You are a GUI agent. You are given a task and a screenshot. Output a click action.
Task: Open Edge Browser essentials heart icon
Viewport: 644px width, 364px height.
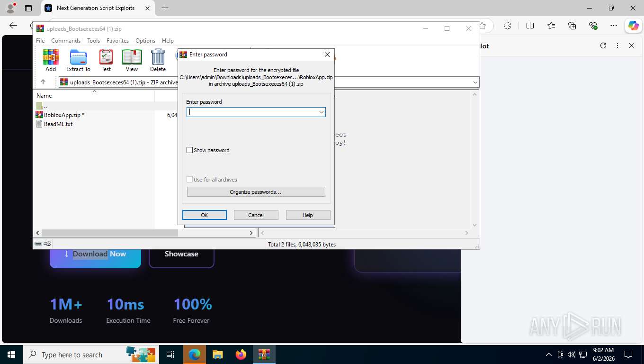[593, 26]
